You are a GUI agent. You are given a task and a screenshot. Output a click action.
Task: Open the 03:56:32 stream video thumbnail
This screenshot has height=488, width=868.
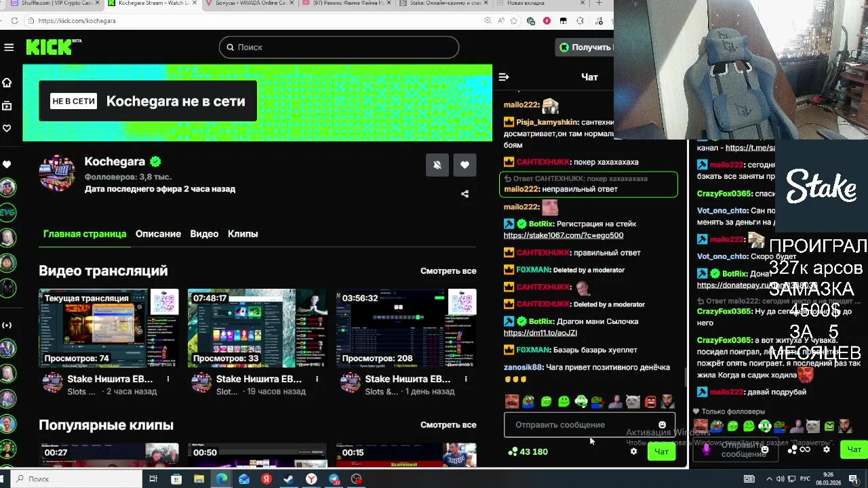(x=406, y=328)
